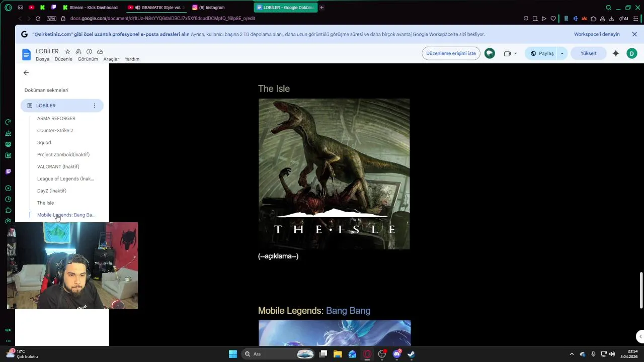Screen dimensions: 644x362
Task: Jump to Project Zomboid(İnaktif) heading
Action: click(x=63, y=154)
